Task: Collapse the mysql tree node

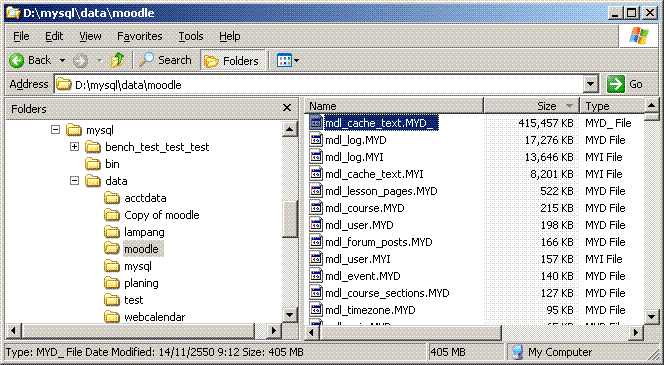Action: [55, 130]
